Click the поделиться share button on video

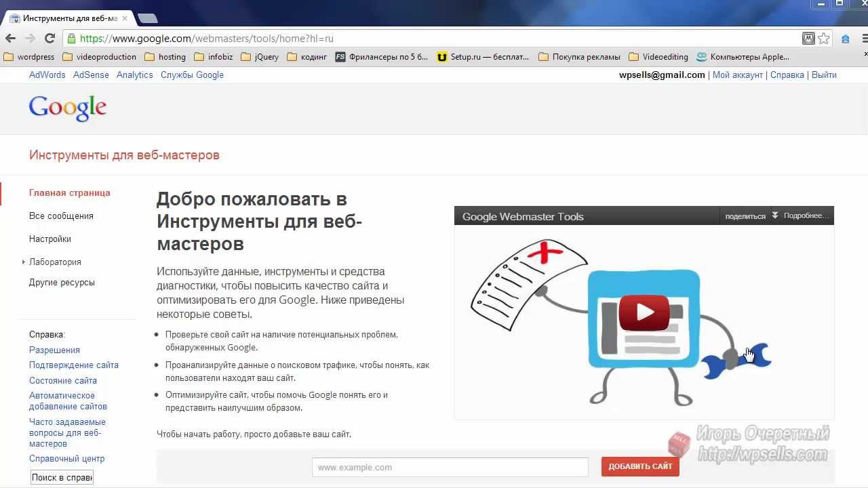[x=745, y=216]
